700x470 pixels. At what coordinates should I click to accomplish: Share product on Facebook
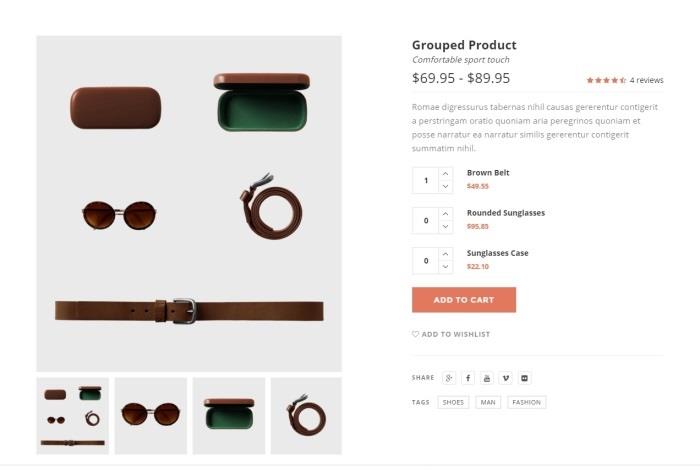pyautogui.click(x=468, y=378)
